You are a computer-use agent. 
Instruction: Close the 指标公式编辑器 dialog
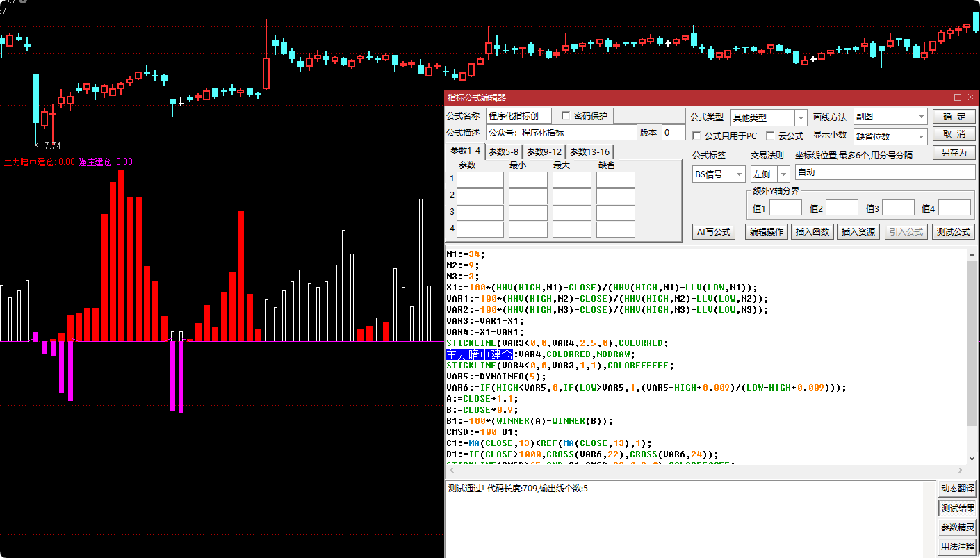pyautogui.click(x=971, y=98)
